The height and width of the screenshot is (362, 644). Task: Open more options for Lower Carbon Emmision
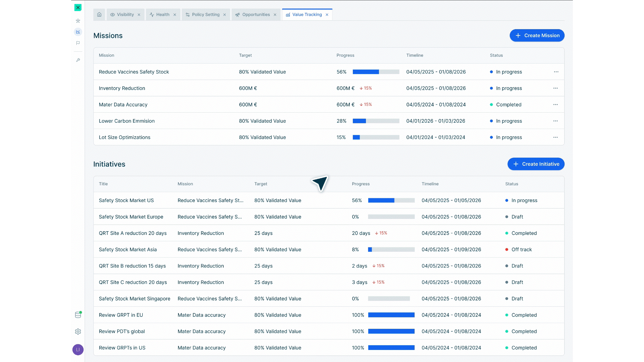click(x=555, y=121)
